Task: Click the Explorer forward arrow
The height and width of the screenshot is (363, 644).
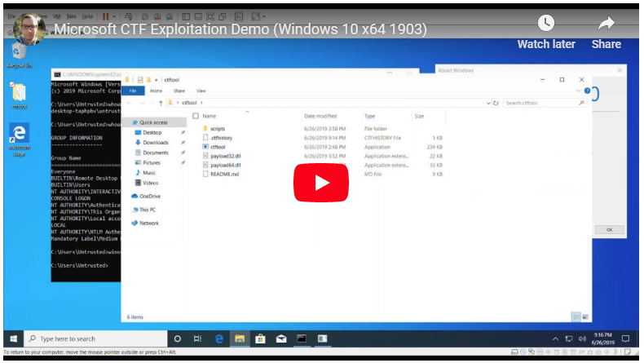Action: [142, 103]
